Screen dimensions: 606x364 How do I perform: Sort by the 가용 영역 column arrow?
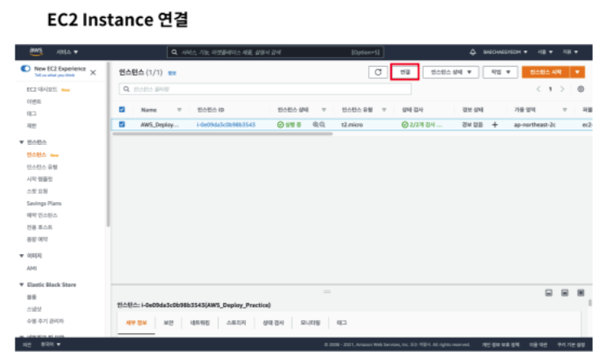click(564, 110)
